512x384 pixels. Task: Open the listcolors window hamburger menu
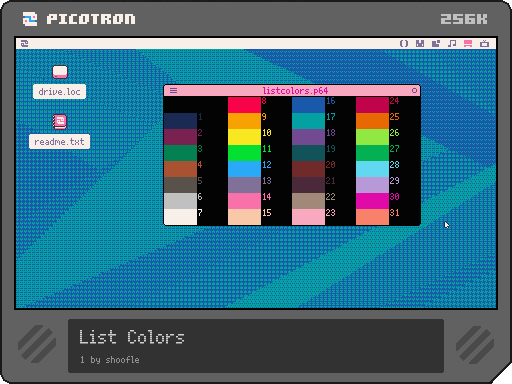pyautogui.click(x=173, y=90)
